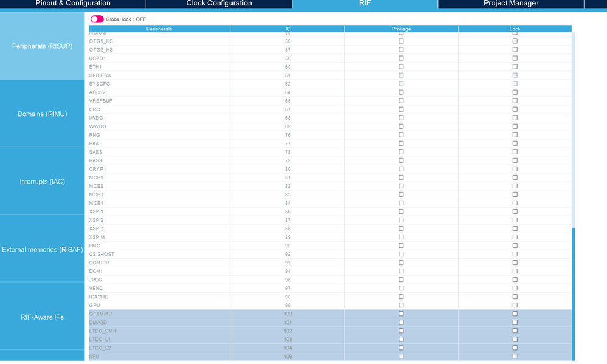Tick the Lock checkbox for DMA2D

(x=515, y=322)
